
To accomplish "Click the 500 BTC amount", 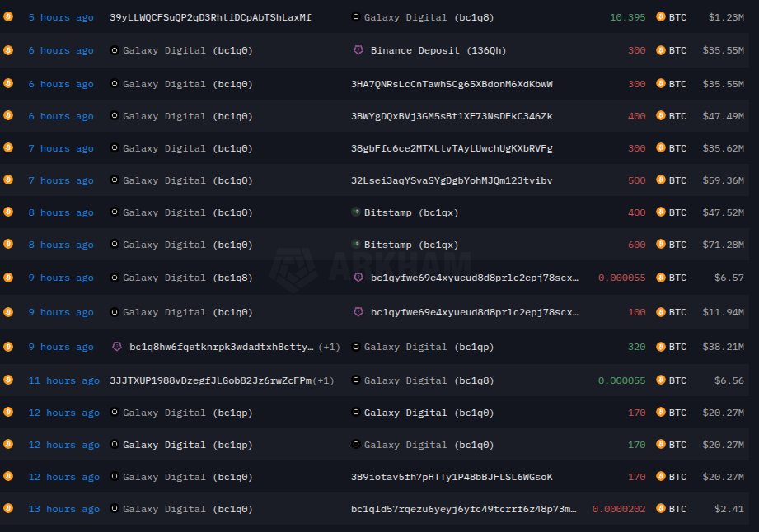I will [x=636, y=180].
